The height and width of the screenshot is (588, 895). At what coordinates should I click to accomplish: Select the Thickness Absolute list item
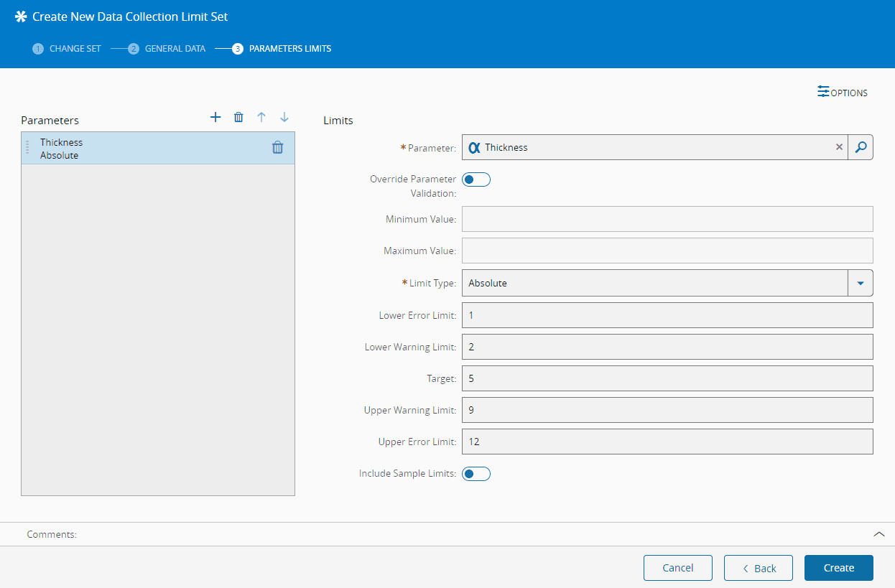[x=144, y=149]
